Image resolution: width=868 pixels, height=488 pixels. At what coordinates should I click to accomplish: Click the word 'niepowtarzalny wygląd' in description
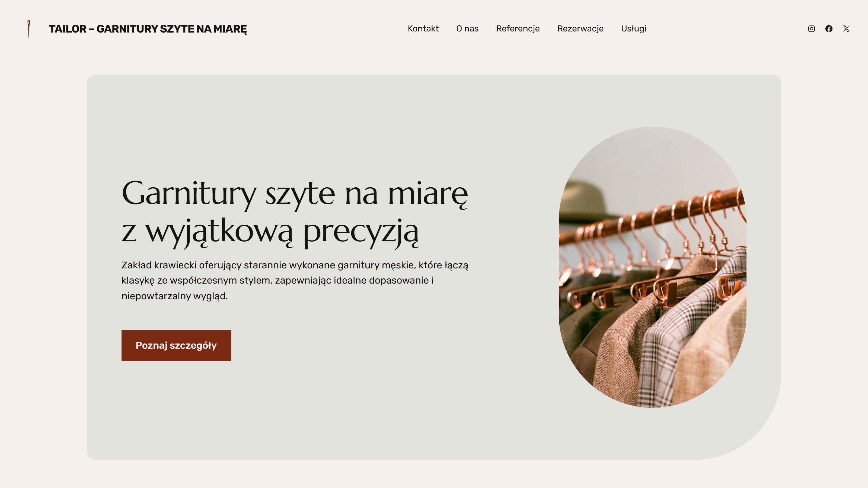tap(174, 296)
